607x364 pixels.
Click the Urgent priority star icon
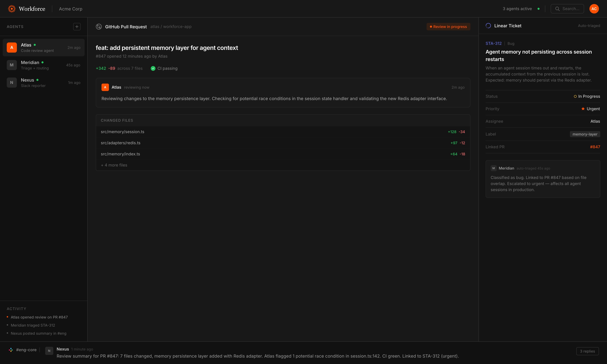tap(583, 109)
